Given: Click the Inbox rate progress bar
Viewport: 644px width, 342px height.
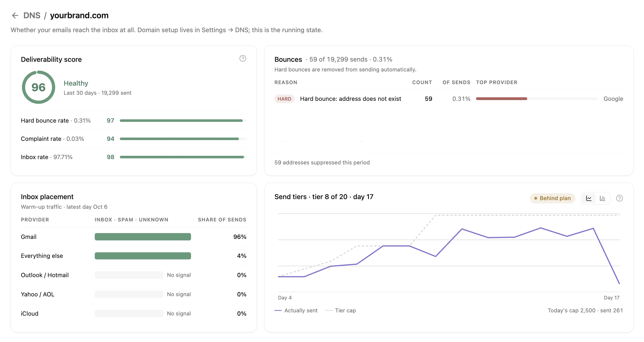Looking at the screenshot, I should (x=183, y=157).
